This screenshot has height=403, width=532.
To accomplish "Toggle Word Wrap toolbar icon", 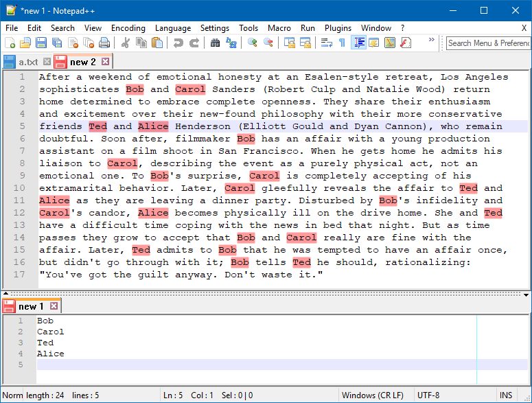I will [x=326, y=43].
